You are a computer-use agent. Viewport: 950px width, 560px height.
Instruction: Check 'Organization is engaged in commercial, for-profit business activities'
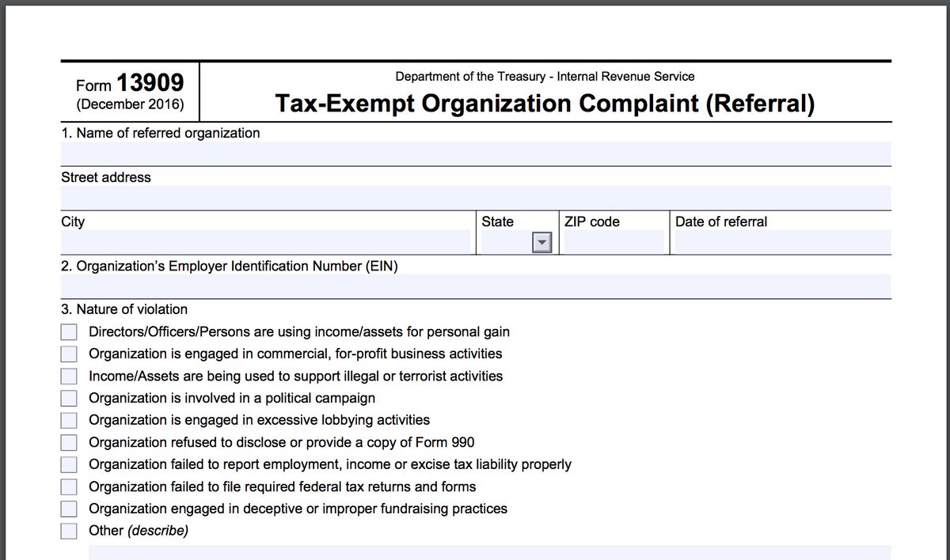tap(68, 354)
